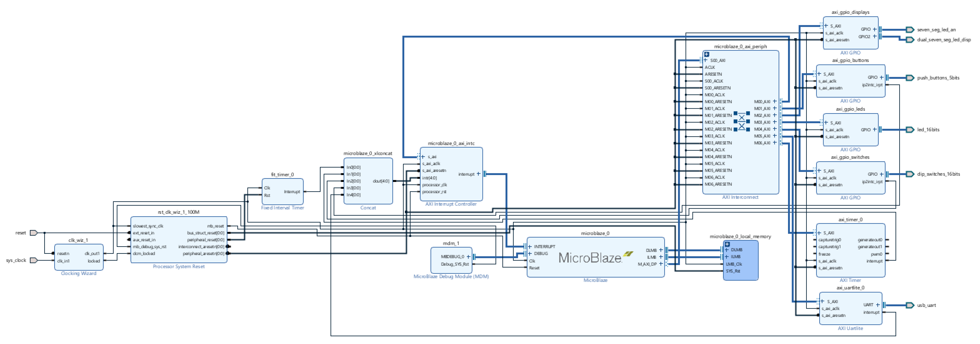
Task: Expand GPIO2 interface on axi_gpio_displays
Action: coord(874,37)
